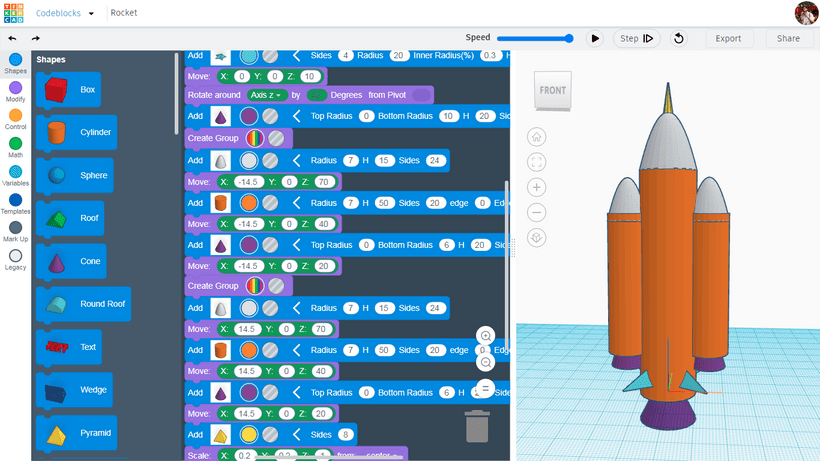Pick the Sphere shape block
The image size is (820, 461).
pyautogui.click(x=75, y=175)
